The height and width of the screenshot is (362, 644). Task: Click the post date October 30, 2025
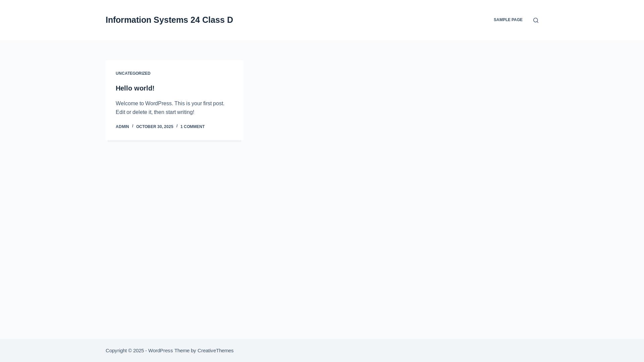[155, 127]
